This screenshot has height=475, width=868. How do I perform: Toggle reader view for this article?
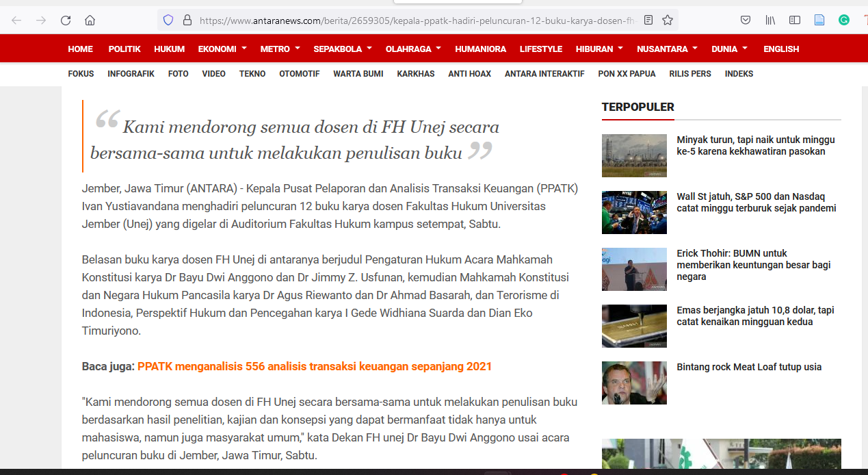(648, 20)
